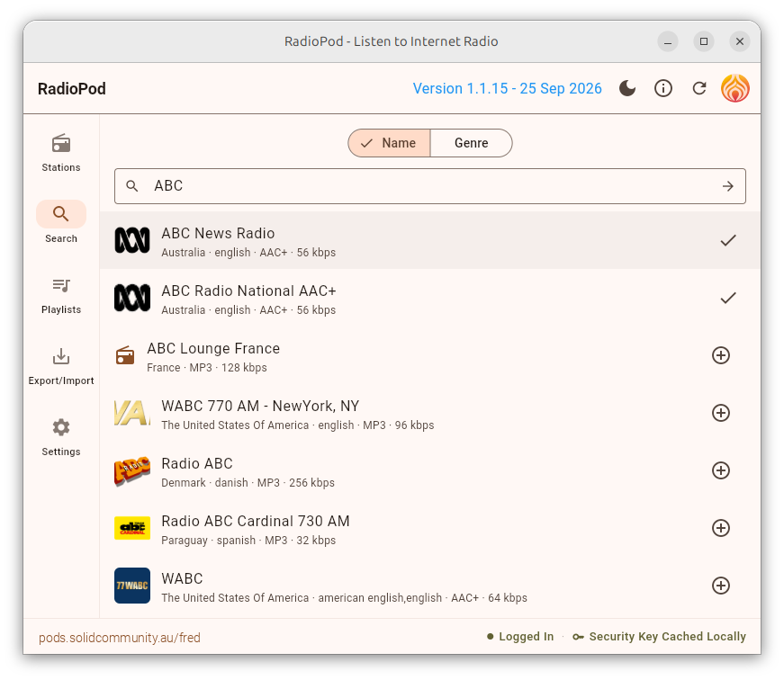Add WABC 770 AM station plus icon
The height and width of the screenshot is (680, 784).
(x=720, y=413)
